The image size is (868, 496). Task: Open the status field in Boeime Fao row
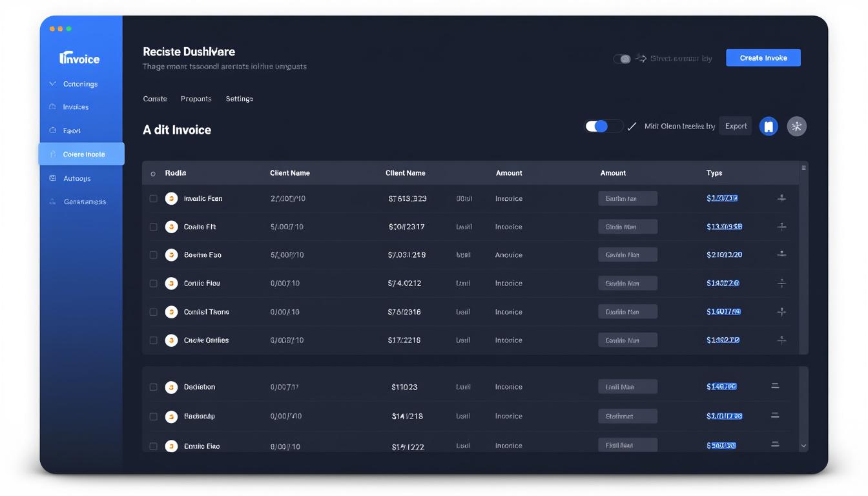(x=628, y=255)
